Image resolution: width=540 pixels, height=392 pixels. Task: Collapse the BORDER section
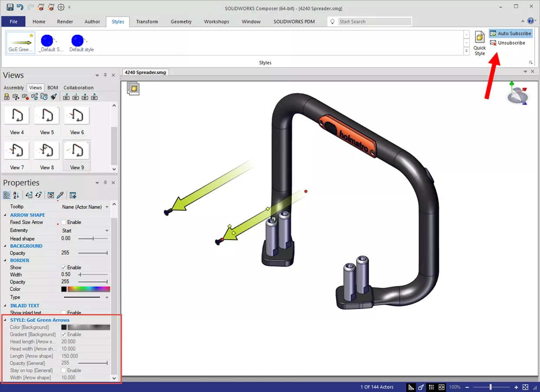click(x=5, y=260)
